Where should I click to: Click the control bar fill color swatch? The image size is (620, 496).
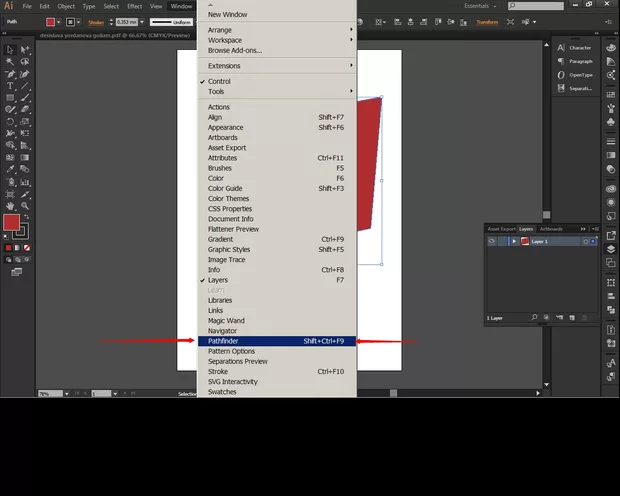(x=50, y=22)
